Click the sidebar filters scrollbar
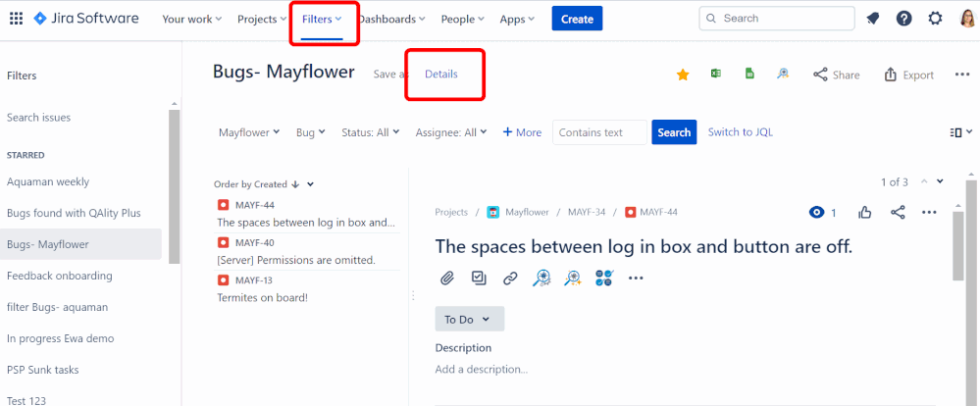The image size is (980, 406). pos(175,186)
